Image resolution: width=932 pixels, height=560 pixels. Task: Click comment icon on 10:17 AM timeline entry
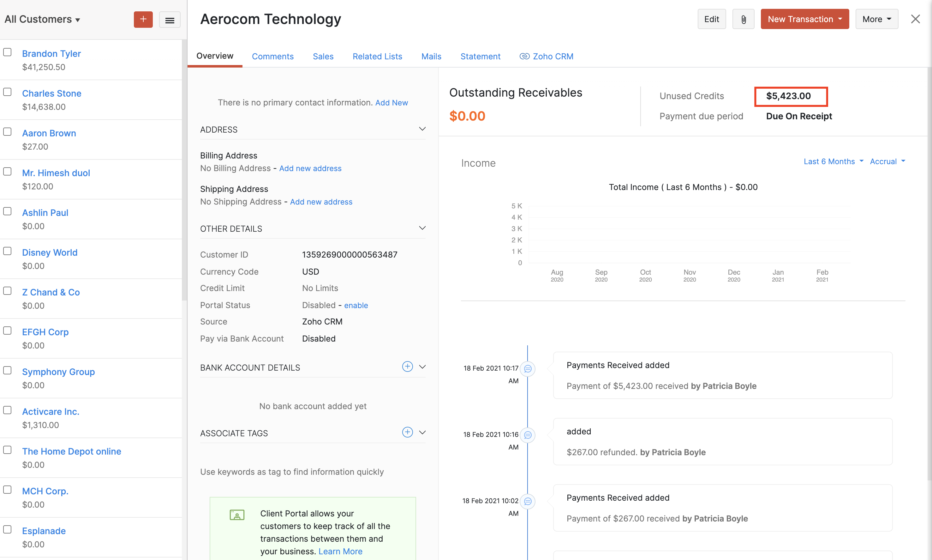click(528, 369)
